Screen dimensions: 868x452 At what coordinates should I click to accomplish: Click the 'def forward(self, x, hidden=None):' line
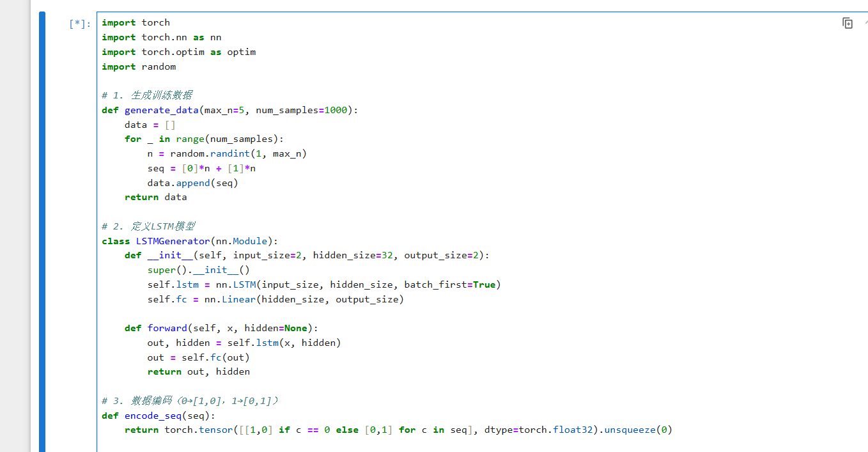click(221, 328)
